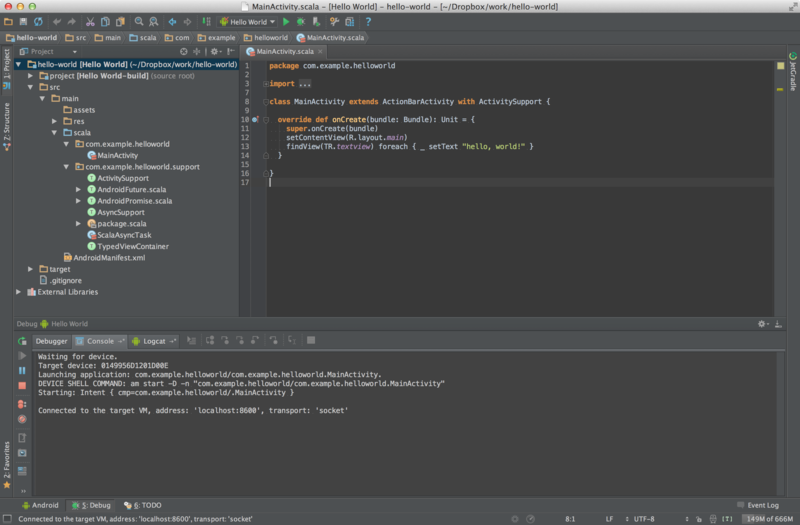The width and height of the screenshot is (800, 525).
Task: Click UTF-8 encoding in status bar
Action: (644, 519)
